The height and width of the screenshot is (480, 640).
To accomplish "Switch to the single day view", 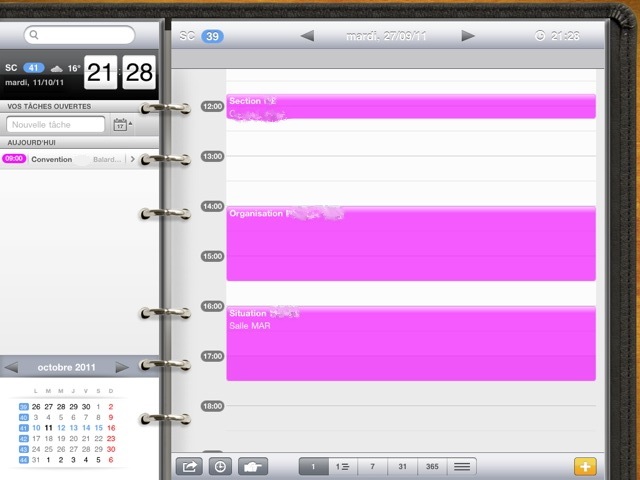I will point(313,466).
